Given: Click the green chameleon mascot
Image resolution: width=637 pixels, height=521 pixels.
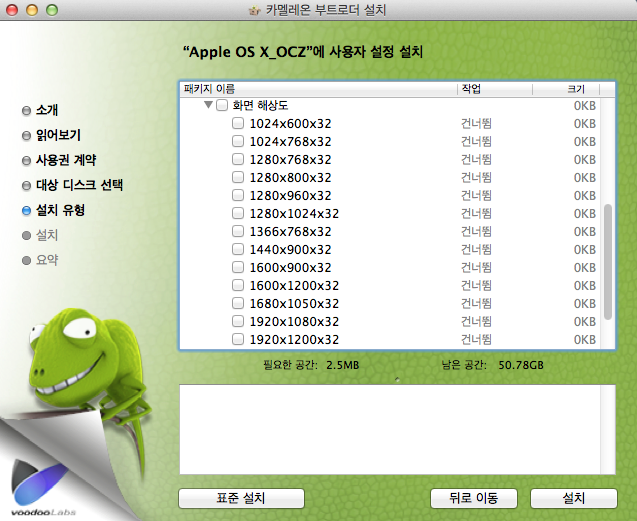Looking at the screenshot, I should [87, 366].
